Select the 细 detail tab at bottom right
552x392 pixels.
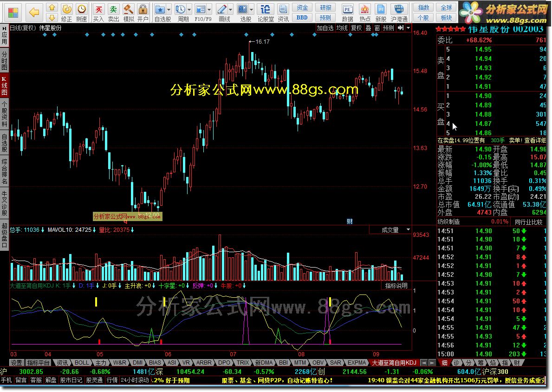[445, 362]
